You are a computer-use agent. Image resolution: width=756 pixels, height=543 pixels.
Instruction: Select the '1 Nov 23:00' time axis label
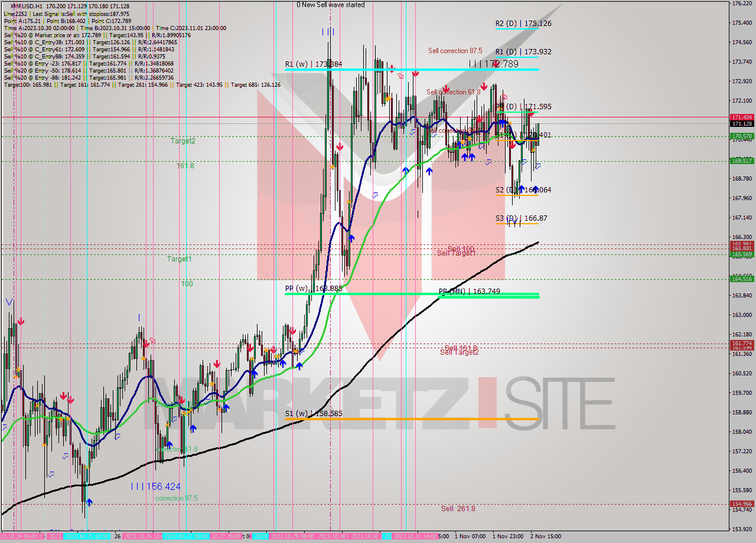pyautogui.click(x=507, y=537)
